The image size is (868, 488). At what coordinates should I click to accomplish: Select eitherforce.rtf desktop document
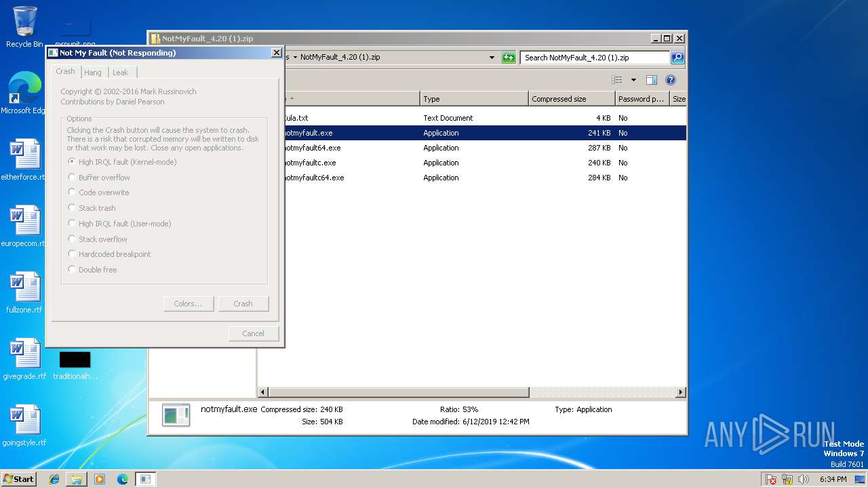(24, 160)
